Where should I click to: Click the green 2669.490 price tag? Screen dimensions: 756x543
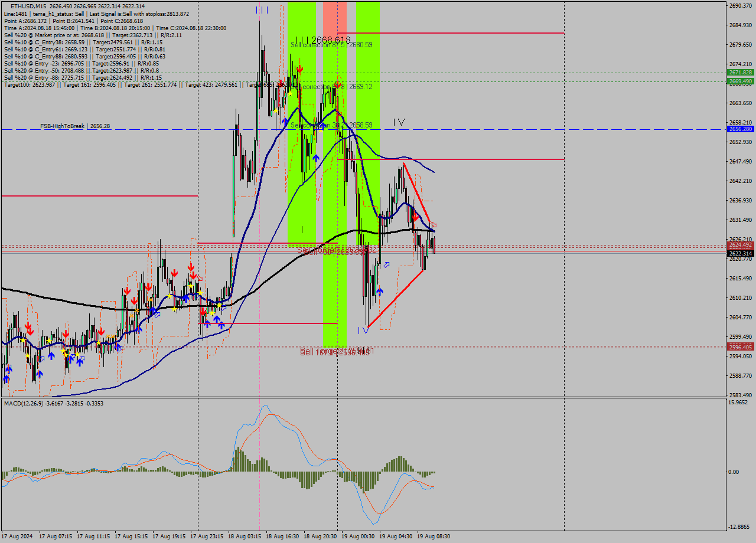(740, 81)
